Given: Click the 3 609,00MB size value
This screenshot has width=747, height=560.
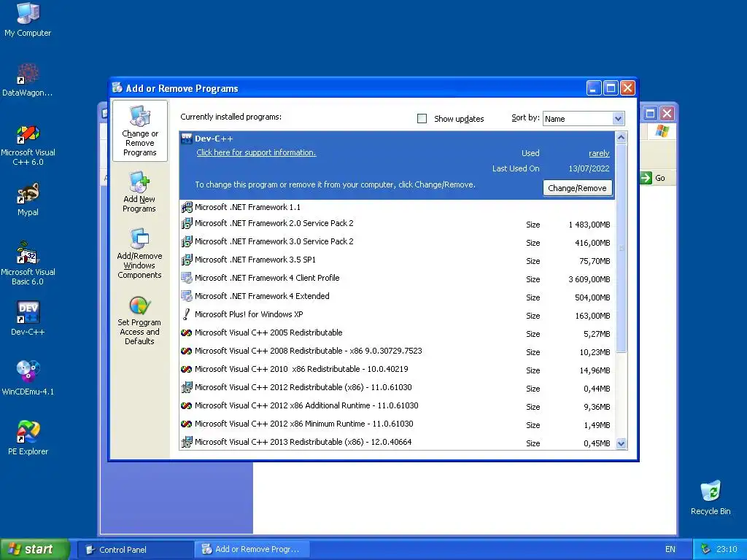Looking at the screenshot, I should (589, 279).
